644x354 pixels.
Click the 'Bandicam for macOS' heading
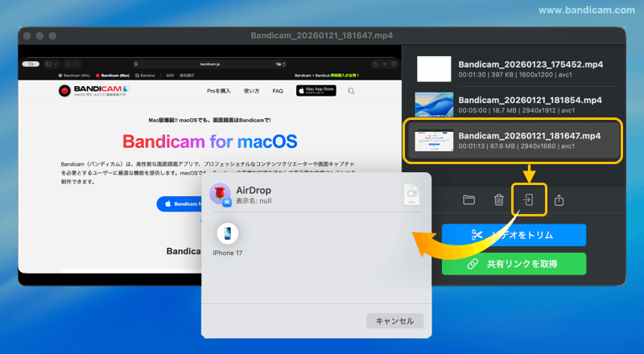[x=210, y=142]
